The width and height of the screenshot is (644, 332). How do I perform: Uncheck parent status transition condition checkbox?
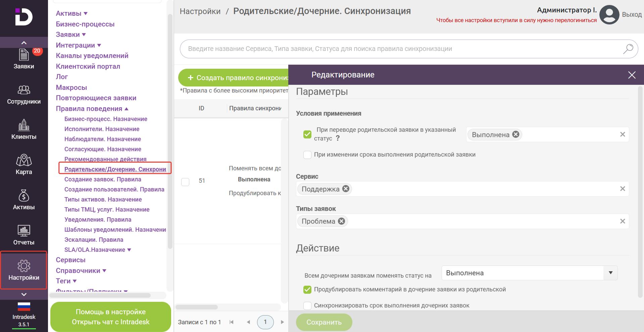307,134
